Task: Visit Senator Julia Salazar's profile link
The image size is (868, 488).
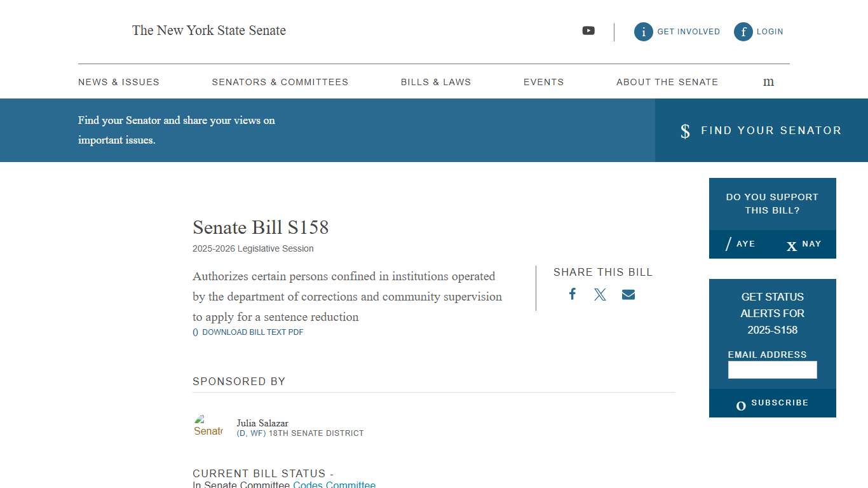Action: point(262,423)
